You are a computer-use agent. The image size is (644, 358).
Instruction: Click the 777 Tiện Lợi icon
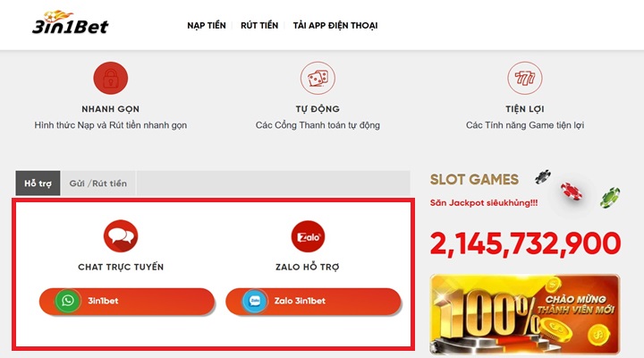[x=524, y=79]
